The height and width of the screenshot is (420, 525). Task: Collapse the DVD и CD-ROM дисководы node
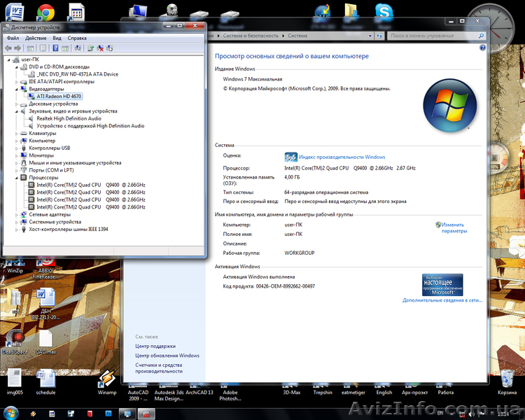point(16,67)
